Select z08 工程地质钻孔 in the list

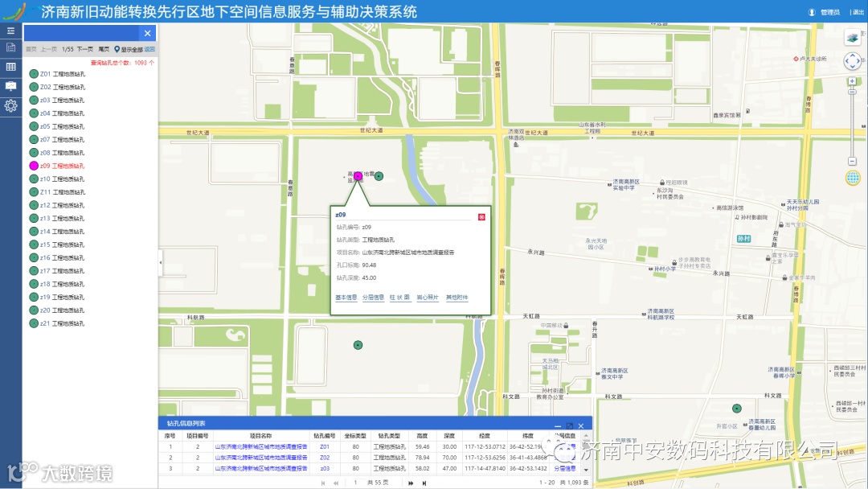tap(58, 153)
